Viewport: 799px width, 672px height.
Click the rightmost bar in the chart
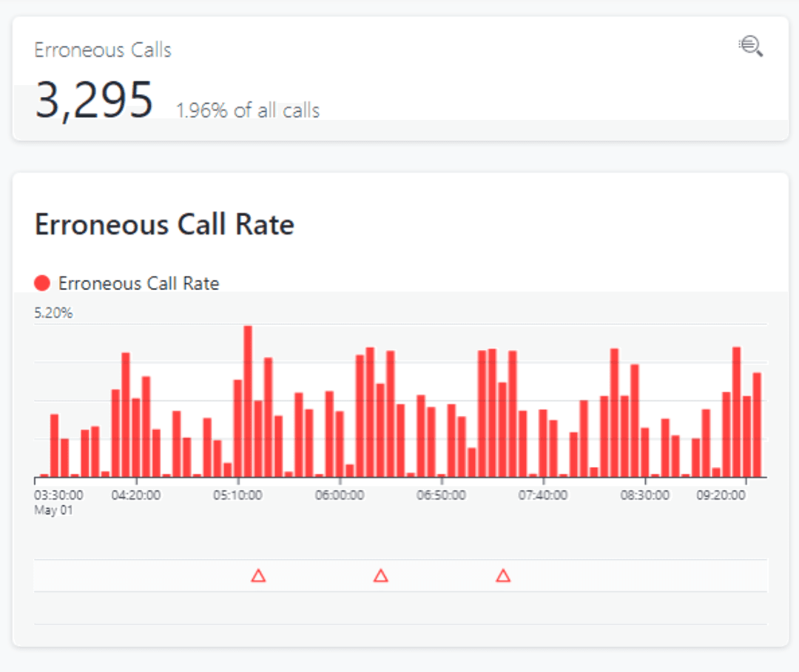[757, 424]
